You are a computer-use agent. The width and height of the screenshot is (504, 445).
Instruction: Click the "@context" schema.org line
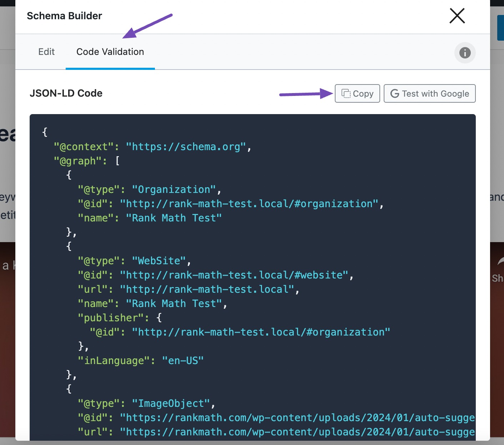(x=153, y=147)
